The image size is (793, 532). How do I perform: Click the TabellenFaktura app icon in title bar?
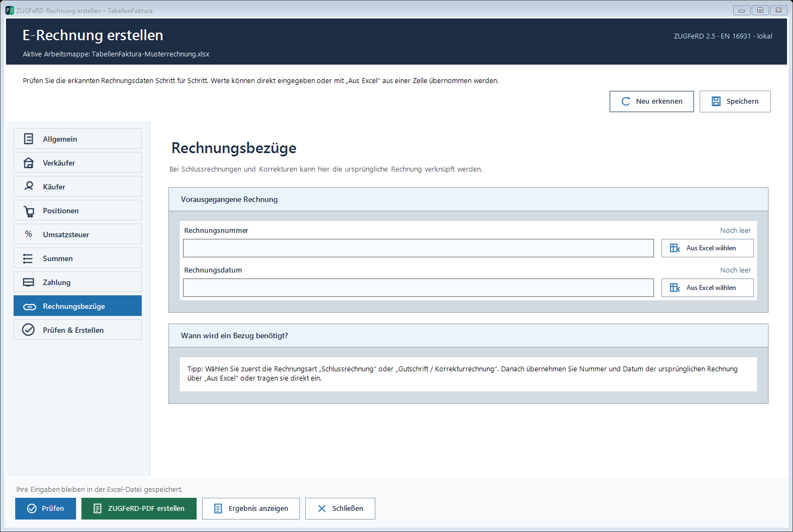[x=10, y=10]
